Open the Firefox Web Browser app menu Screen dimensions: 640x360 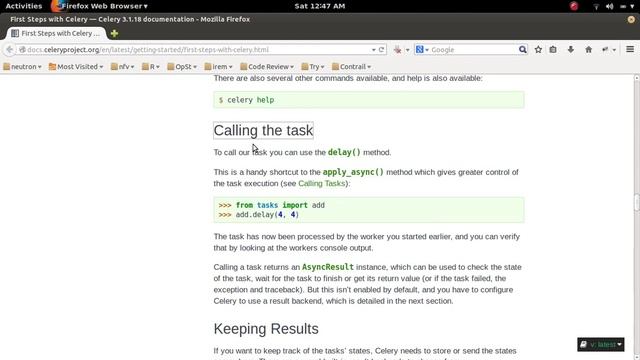[x=100, y=6]
